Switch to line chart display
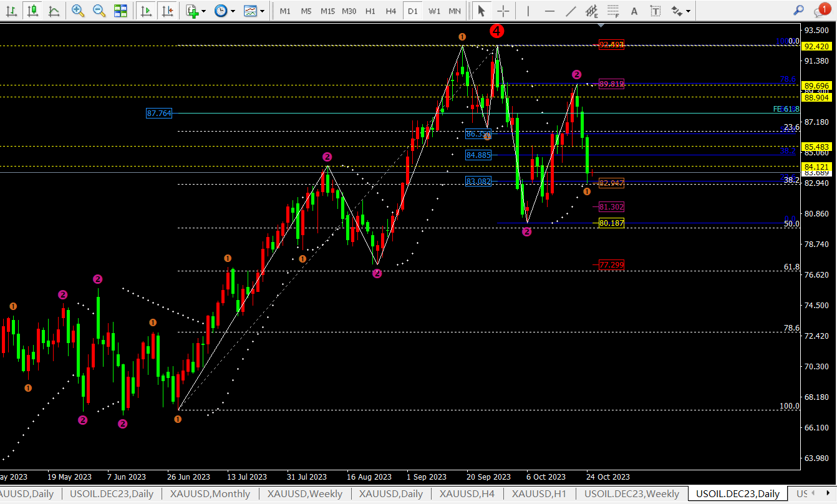Screen dimensions: 837x504 click(x=54, y=11)
